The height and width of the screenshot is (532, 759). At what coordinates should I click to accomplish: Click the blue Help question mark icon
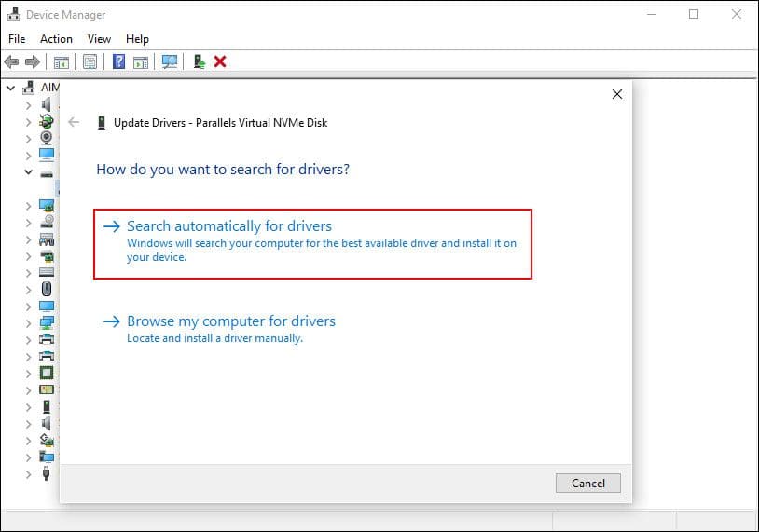(x=118, y=61)
